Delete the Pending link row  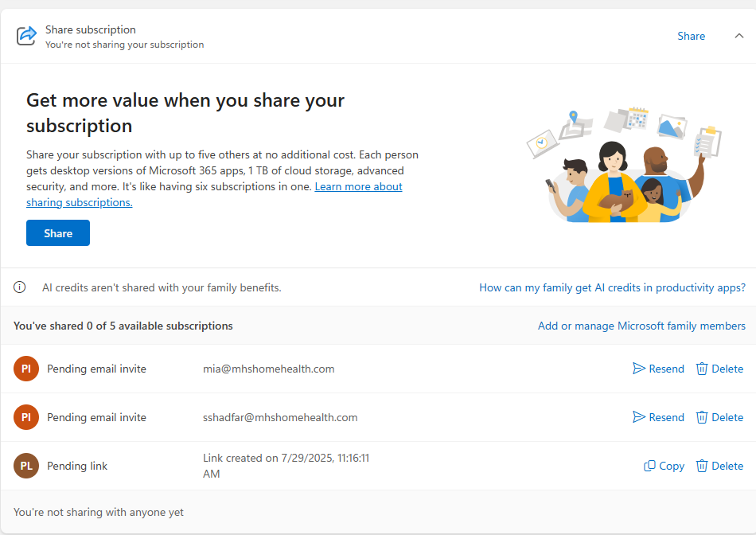tap(719, 466)
